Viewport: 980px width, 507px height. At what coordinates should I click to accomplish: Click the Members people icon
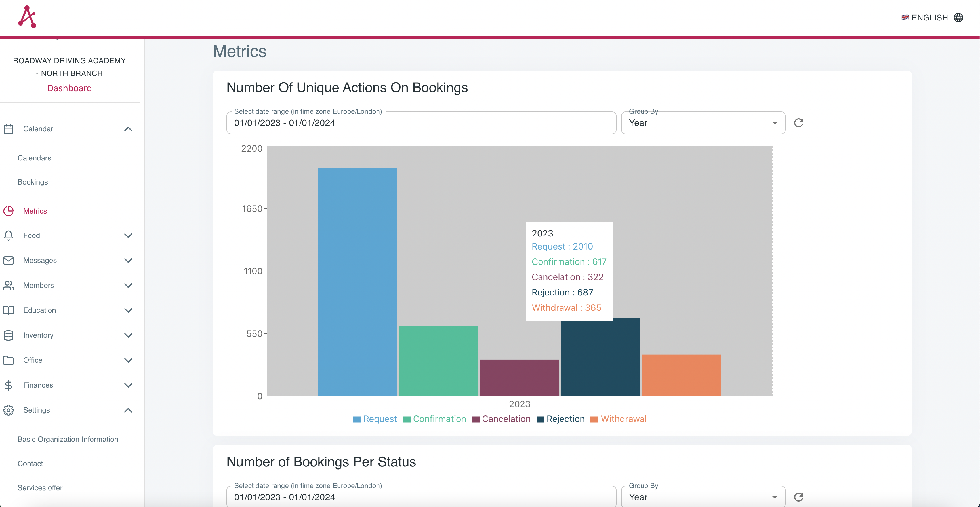[9, 285]
